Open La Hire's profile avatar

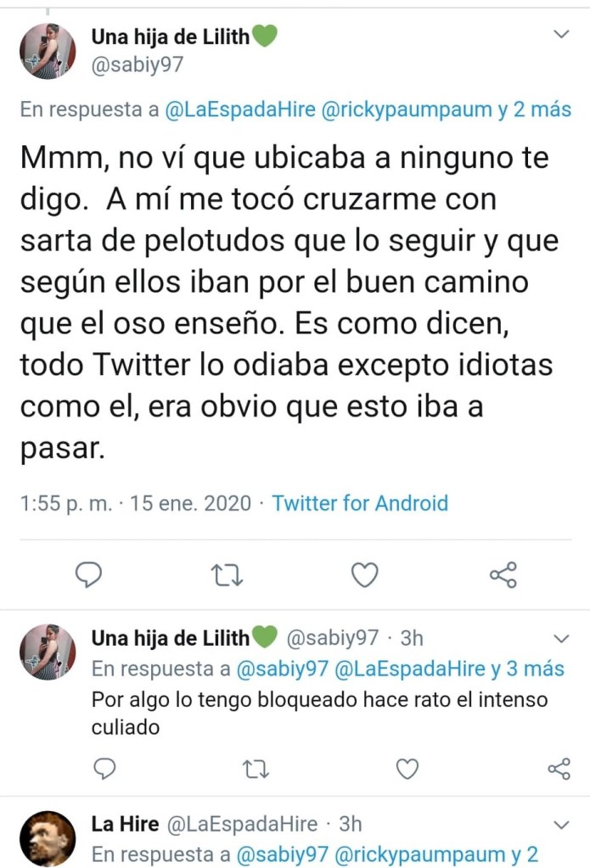[x=48, y=838]
